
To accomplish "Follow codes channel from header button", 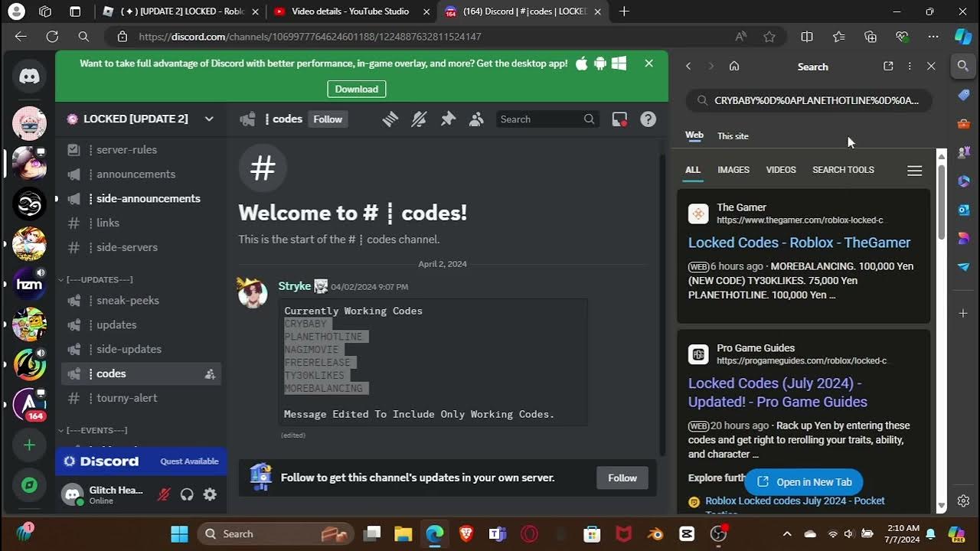I will tap(328, 119).
